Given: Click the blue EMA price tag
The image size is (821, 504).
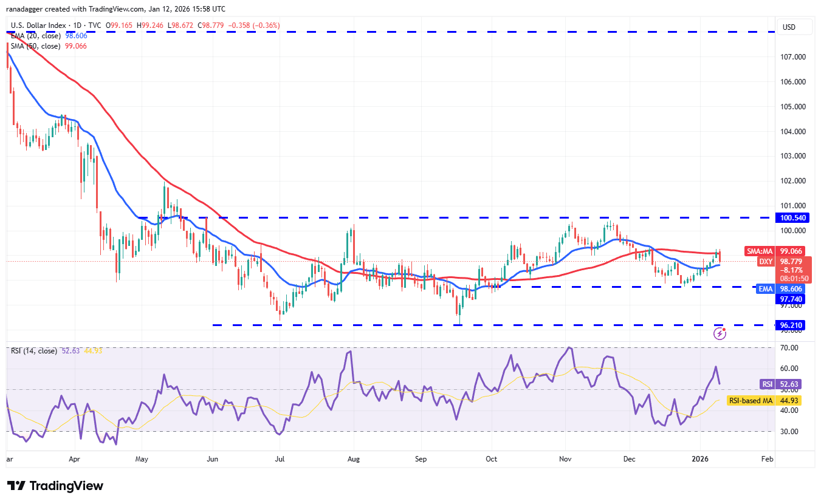Looking at the screenshot, I should pyautogui.click(x=764, y=290).
